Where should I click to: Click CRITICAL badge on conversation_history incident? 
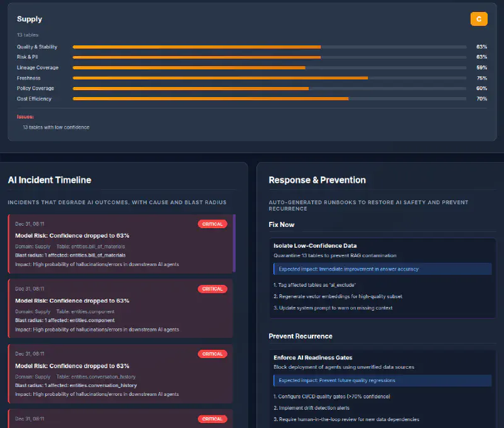tap(212, 354)
